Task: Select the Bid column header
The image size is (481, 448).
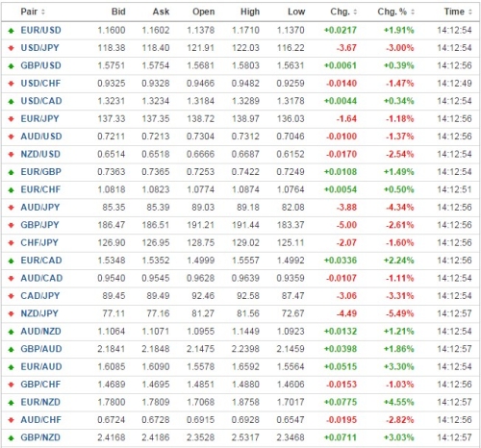Action: (118, 12)
